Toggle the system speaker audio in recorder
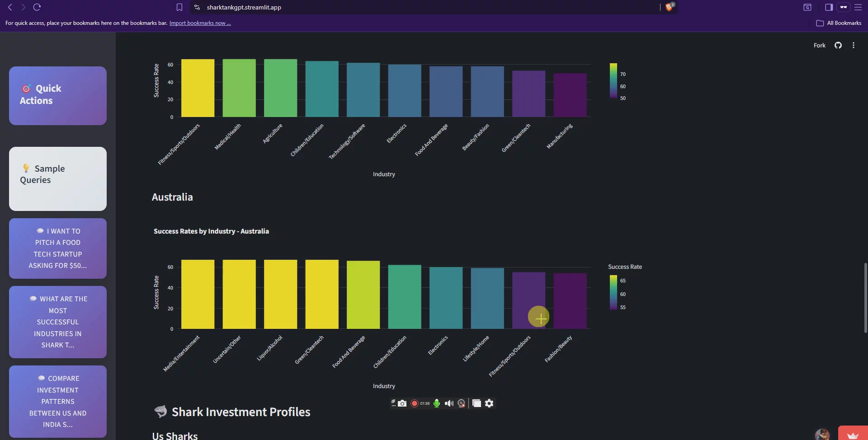Viewport: 868px width, 440px height. 449,403
